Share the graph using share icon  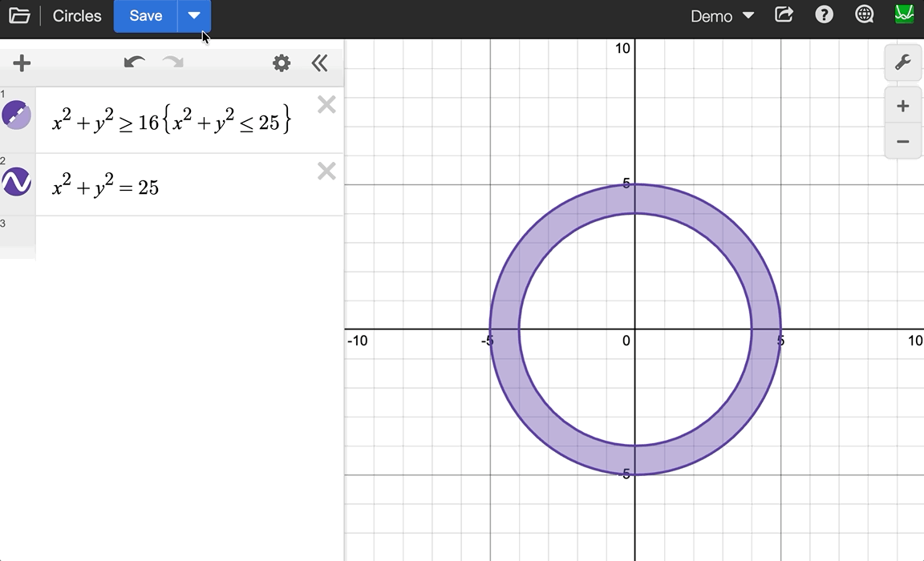point(784,14)
